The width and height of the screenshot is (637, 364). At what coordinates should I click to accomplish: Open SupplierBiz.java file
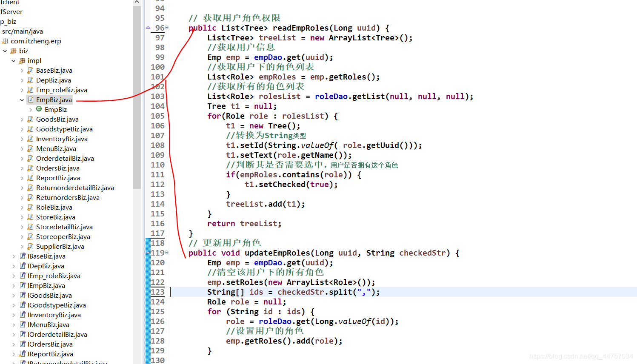[x=60, y=247]
